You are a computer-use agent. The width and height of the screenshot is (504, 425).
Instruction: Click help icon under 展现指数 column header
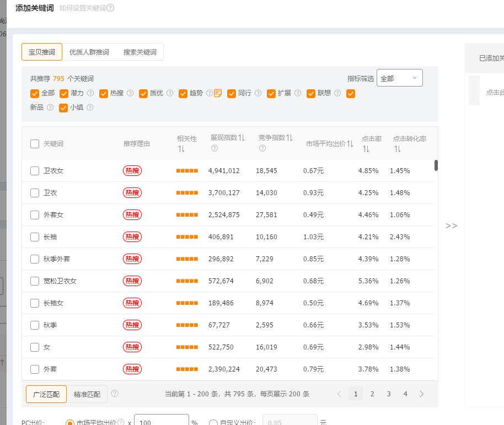click(x=213, y=148)
